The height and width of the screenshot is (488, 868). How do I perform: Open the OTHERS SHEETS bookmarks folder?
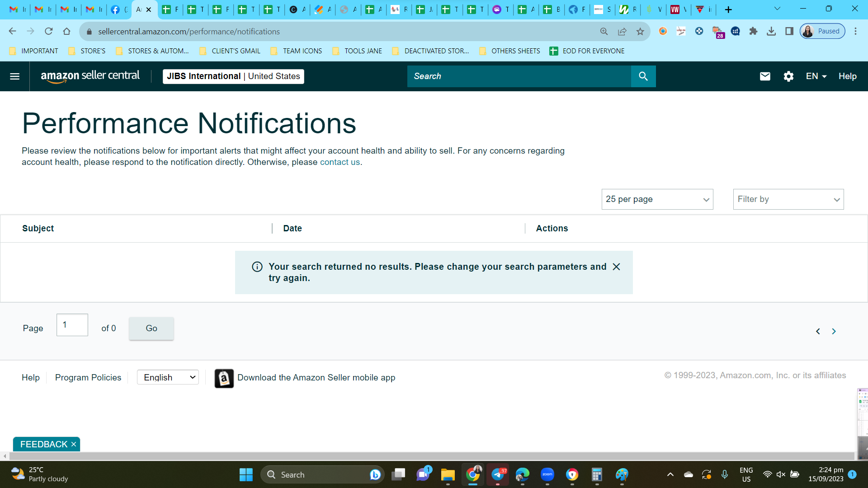coord(509,51)
